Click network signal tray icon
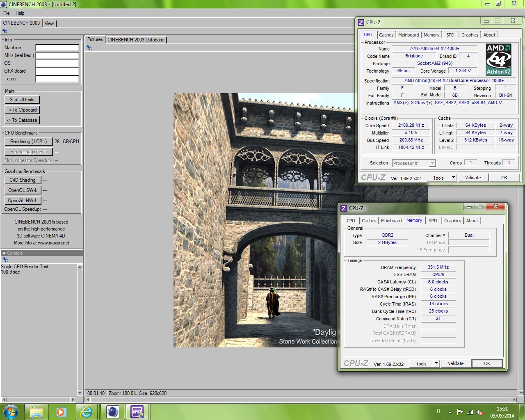This screenshot has width=525, height=420. point(470,412)
